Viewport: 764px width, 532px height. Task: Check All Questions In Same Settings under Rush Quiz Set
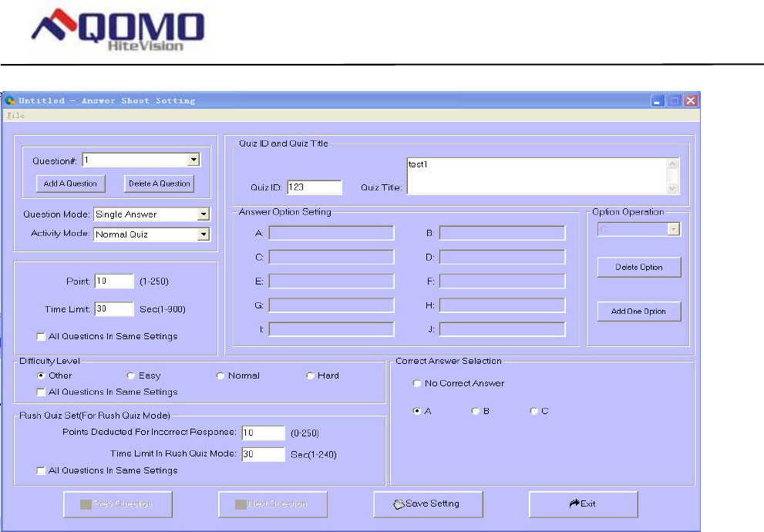41,470
